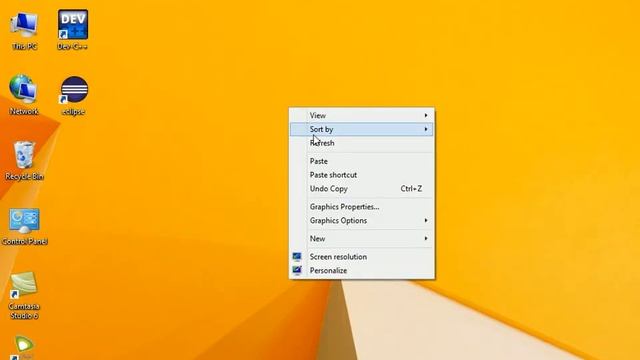Open the Graphics Options submenu
The height and width of the screenshot is (360, 640).
[362, 220]
